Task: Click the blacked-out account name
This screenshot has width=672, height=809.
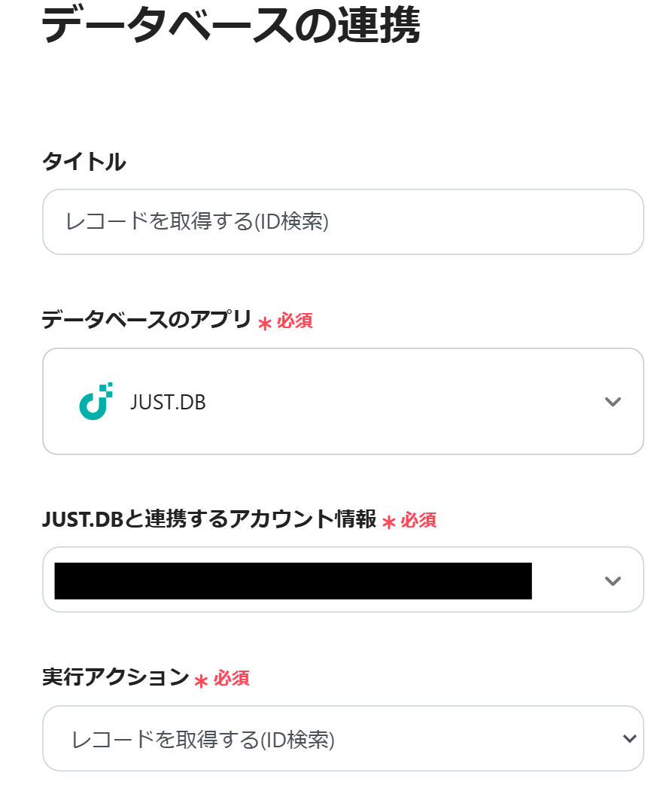Action: (293, 580)
